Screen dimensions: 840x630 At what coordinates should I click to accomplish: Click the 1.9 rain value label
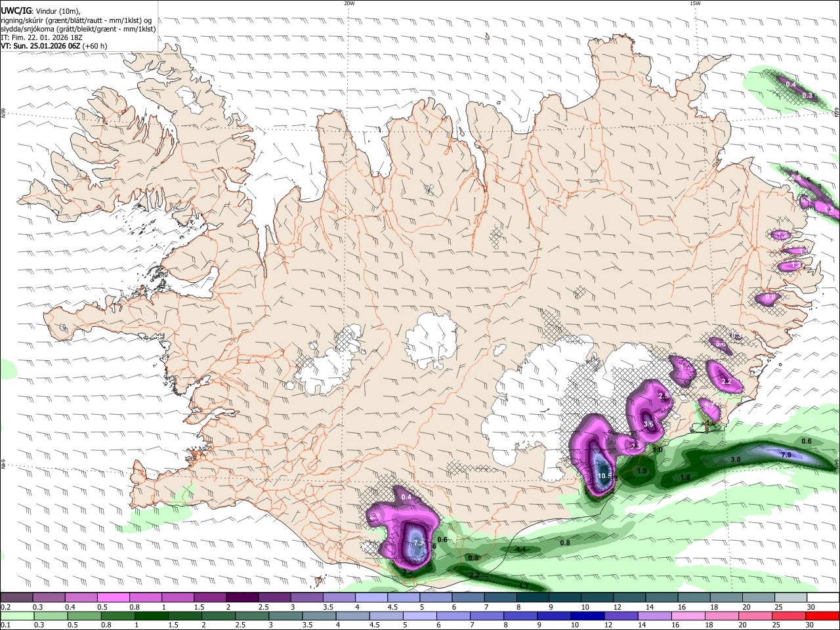pos(642,471)
